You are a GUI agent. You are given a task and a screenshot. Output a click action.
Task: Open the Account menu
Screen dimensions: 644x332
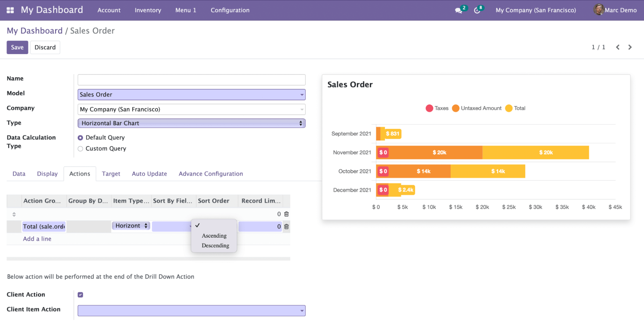click(109, 10)
